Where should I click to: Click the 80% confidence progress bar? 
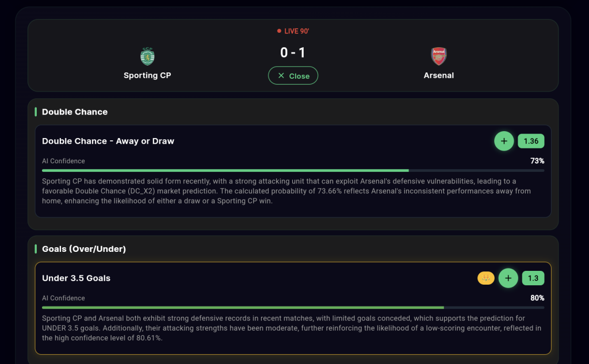[293, 308]
